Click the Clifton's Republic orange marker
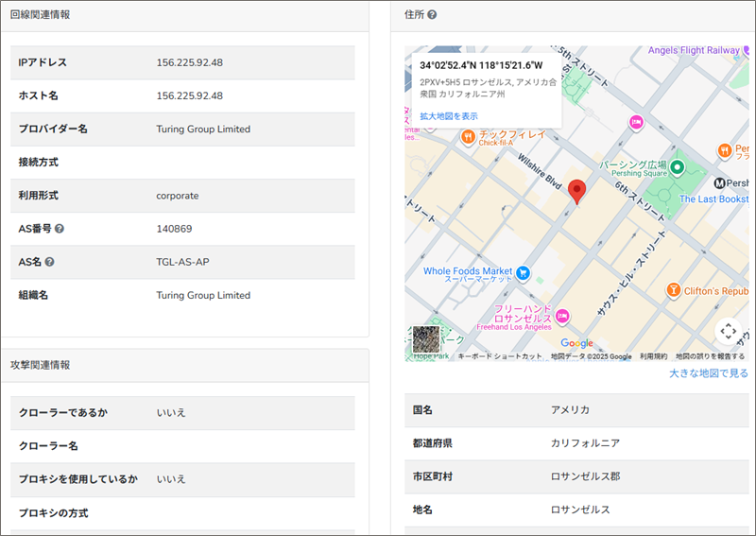Image resolution: width=756 pixels, height=536 pixels. click(x=673, y=289)
